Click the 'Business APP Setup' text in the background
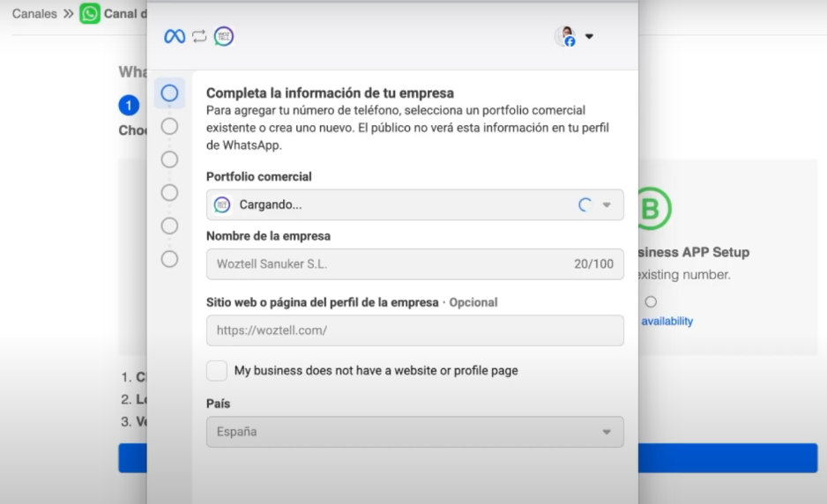The width and height of the screenshot is (827, 504). (x=694, y=252)
